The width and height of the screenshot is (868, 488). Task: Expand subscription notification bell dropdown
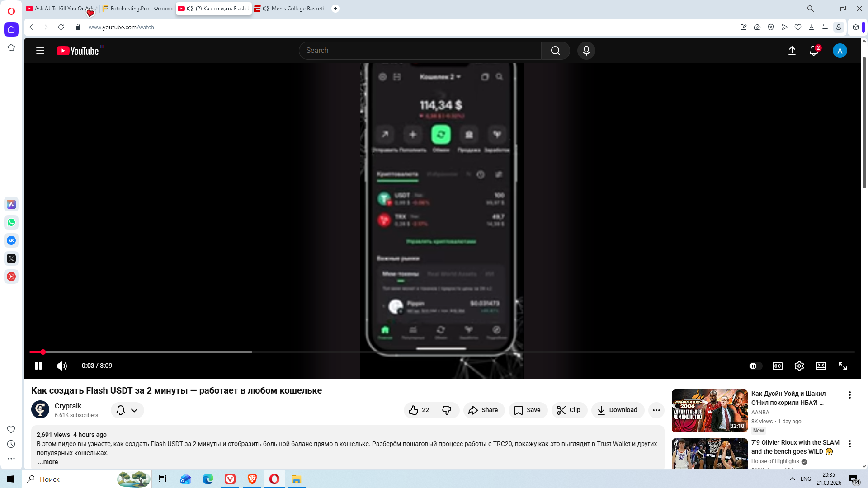127,410
